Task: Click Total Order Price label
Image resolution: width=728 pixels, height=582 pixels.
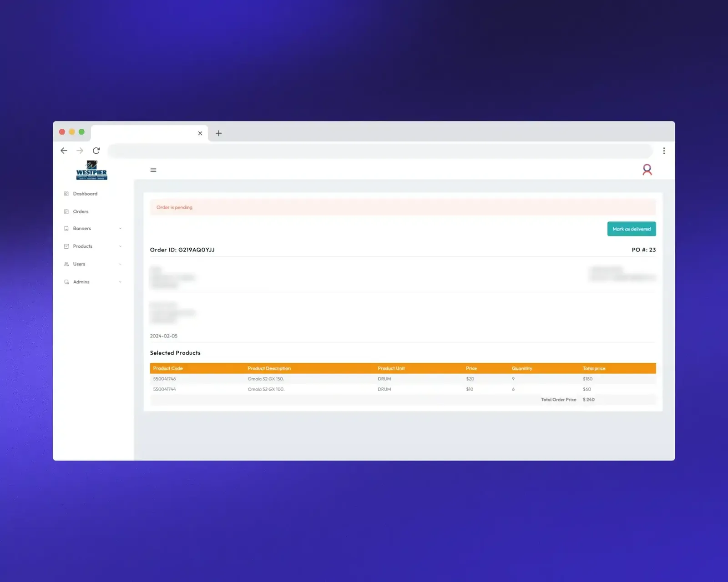Action: tap(559, 400)
